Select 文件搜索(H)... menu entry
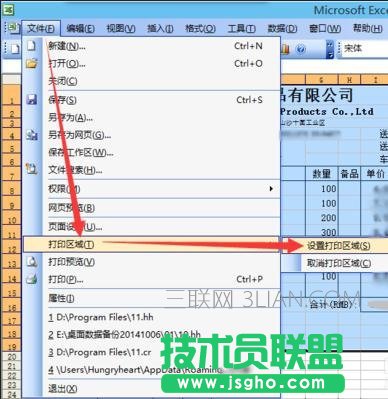This screenshot has width=388, height=399. pos(151,170)
